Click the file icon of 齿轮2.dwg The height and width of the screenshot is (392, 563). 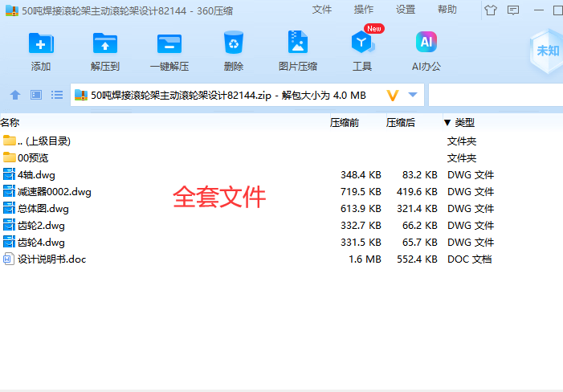point(9,225)
